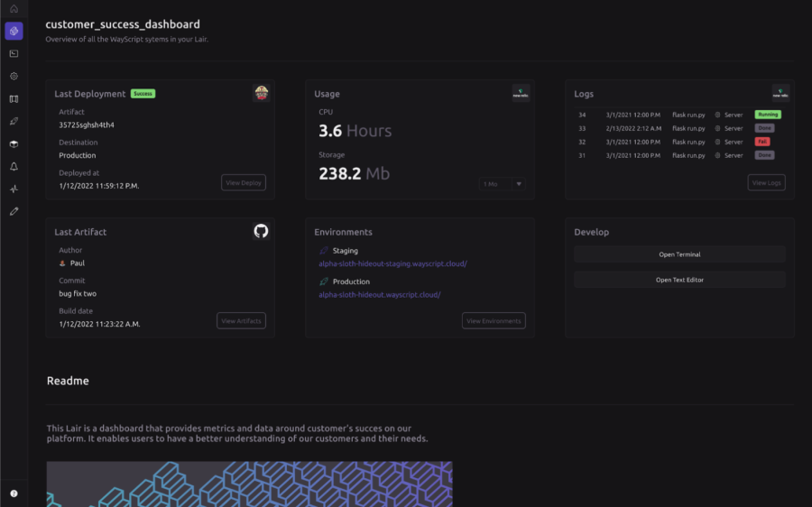Click the Fail status badge on log 32

pos(762,142)
